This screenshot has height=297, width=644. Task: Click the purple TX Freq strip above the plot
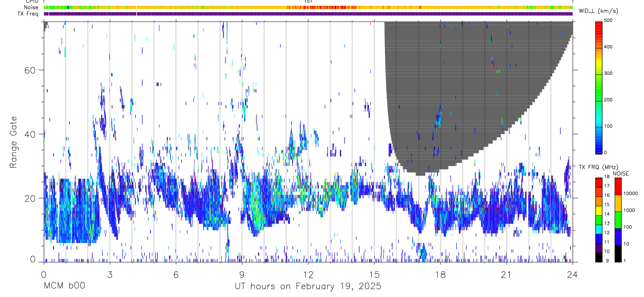(308, 14)
